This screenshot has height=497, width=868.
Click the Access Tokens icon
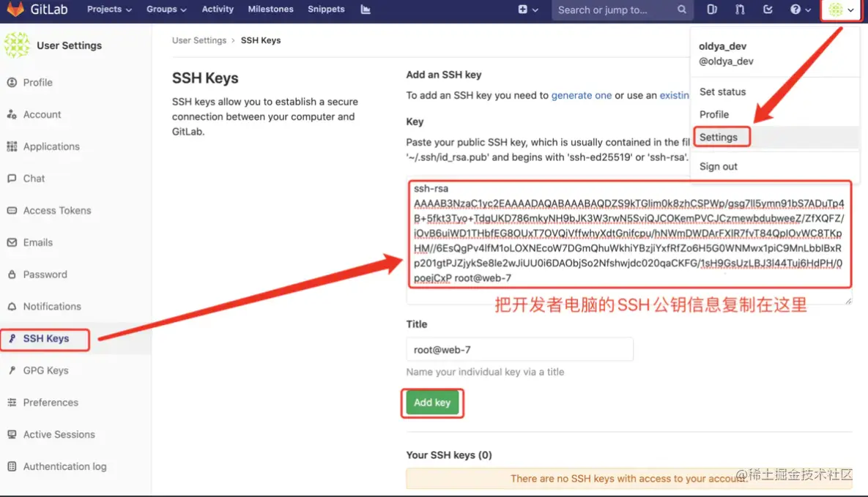coord(12,210)
